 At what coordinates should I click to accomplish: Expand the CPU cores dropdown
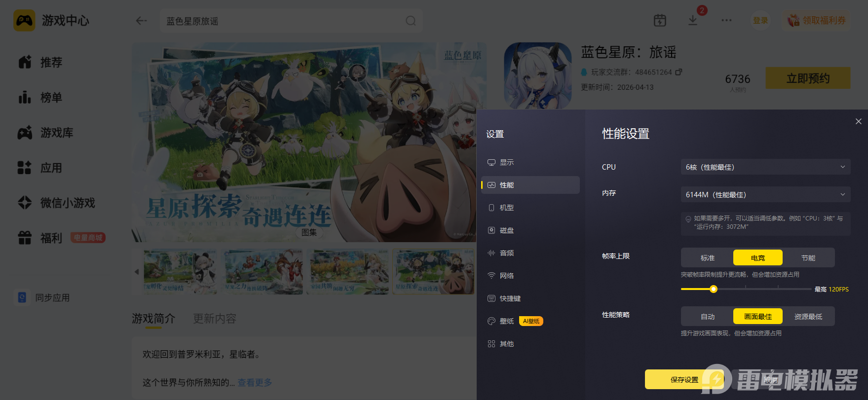(x=766, y=167)
